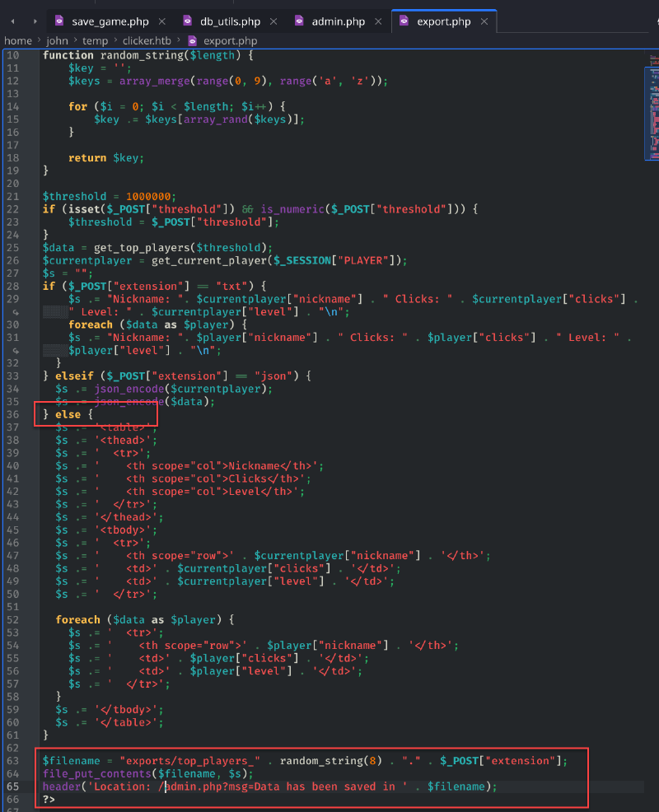Click the word-wrap indicator after line 29
Viewport: 659px width, 812px height.
[x=16, y=312]
